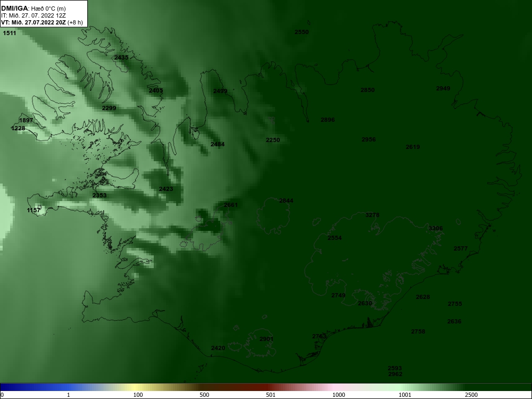Select the 2405 value on the map
The image size is (532, 399).
pyautogui.click(x=156, y=90)
